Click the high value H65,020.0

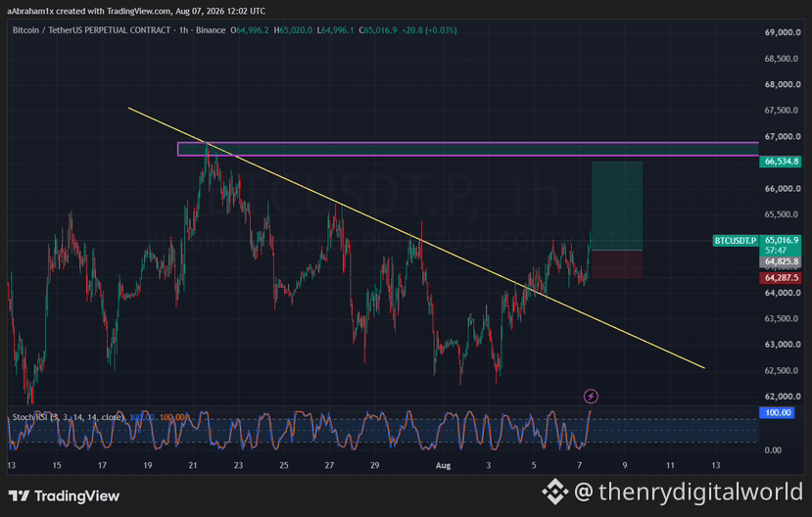coord(293,30)
